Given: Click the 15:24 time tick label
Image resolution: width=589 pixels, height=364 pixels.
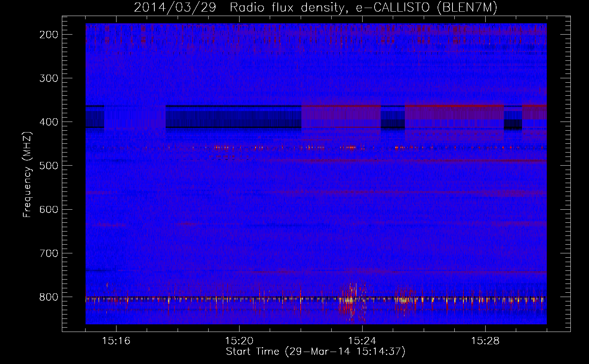Looking at the screenshot, I should pos(362,341).
